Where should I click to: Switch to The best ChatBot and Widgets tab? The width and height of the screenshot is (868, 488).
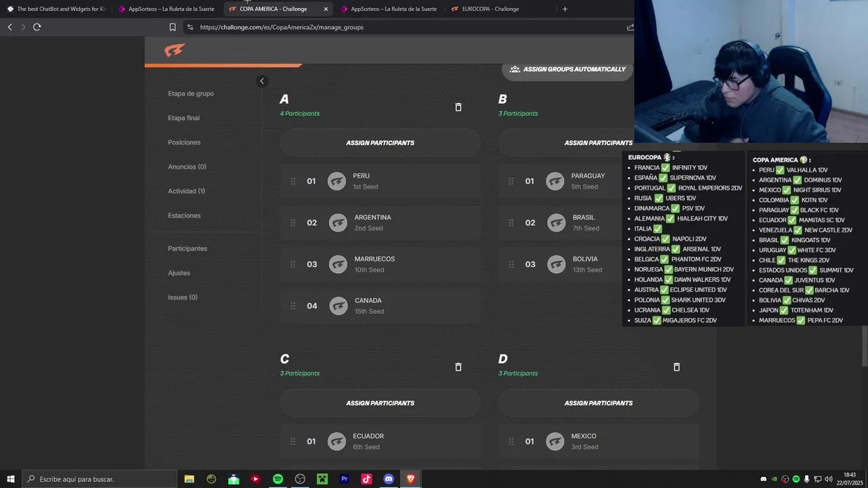[56, 9]
